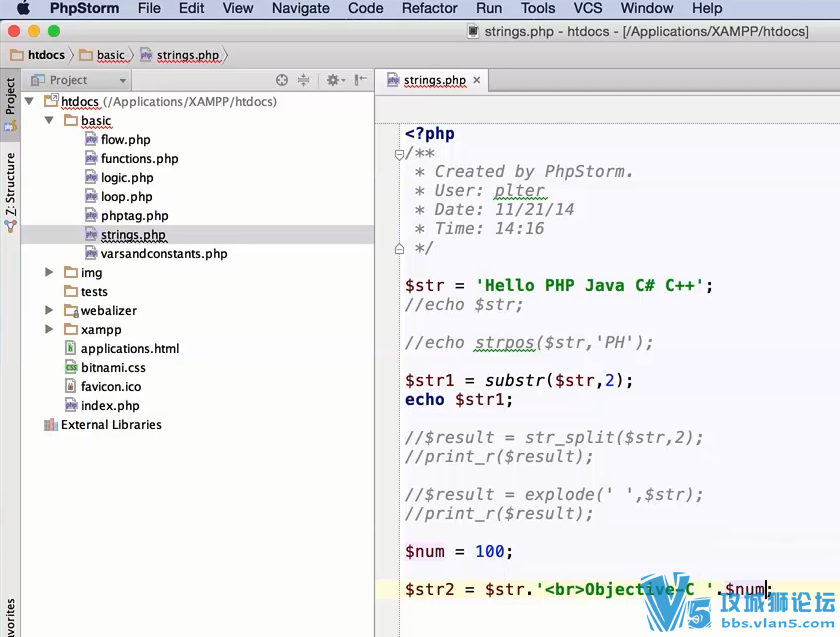Click the echo $str1 statement
Image resolution: width=840 pixels, height=637 pixels.
pyautogui.click(x=459, y=400)
